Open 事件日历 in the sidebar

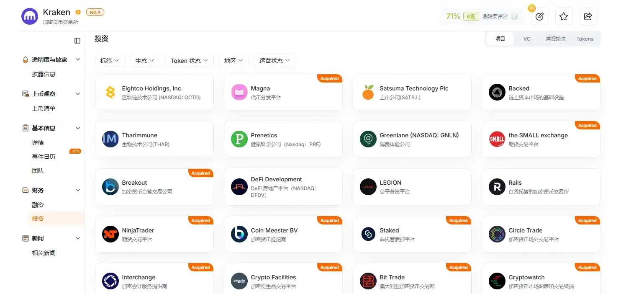coord(44,157)
